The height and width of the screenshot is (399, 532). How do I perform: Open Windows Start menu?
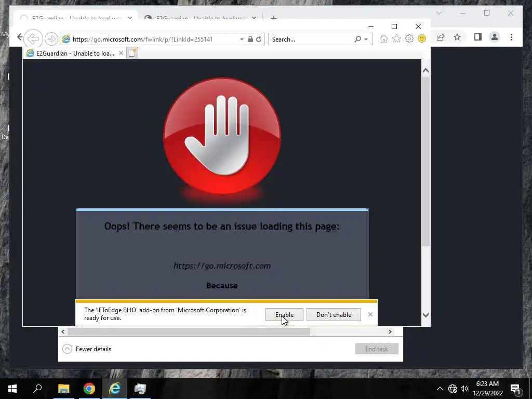point(12,389)
